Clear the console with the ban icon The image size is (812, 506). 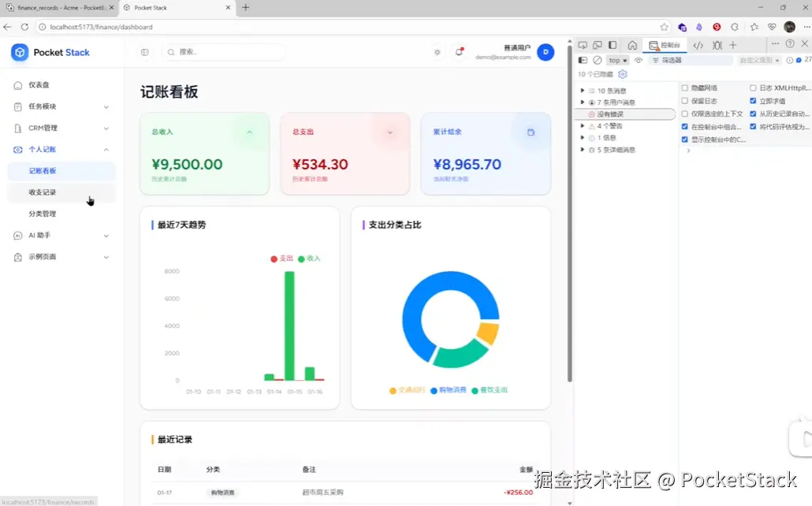(x=598, y=60)
